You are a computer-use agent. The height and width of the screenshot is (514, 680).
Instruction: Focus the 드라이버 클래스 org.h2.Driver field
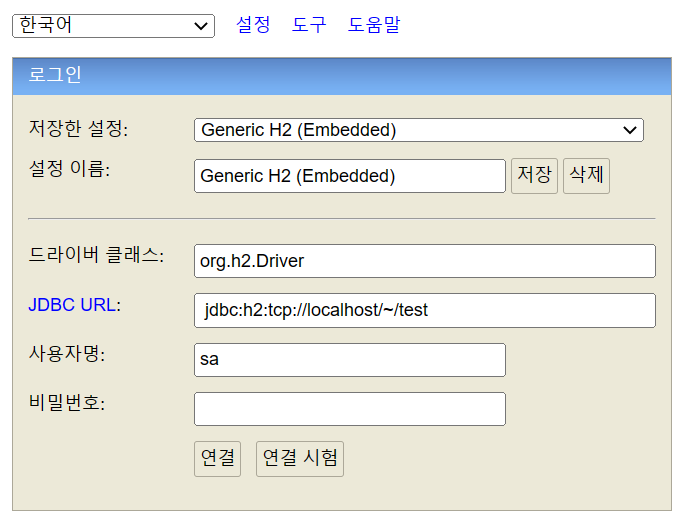click(425, 261)
